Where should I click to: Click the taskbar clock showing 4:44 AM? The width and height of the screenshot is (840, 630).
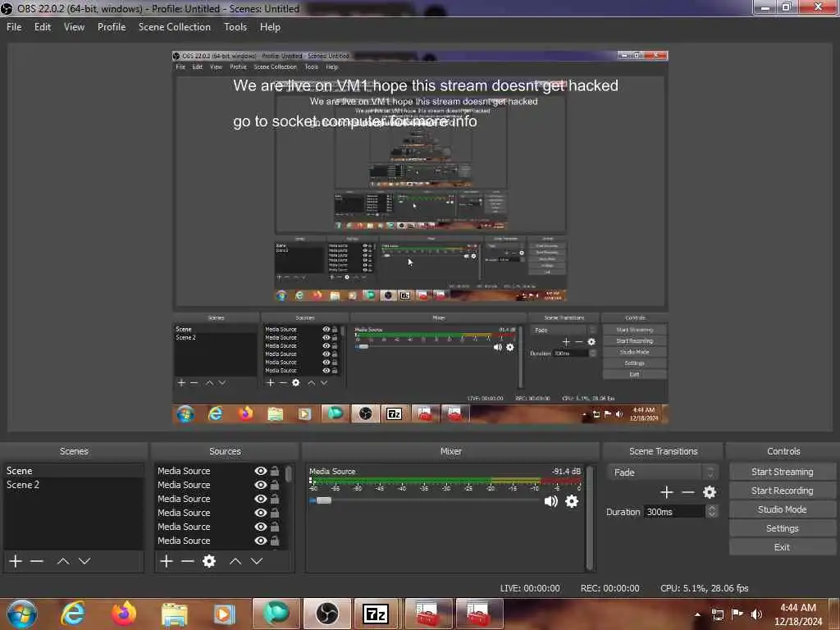coord(798,614)
